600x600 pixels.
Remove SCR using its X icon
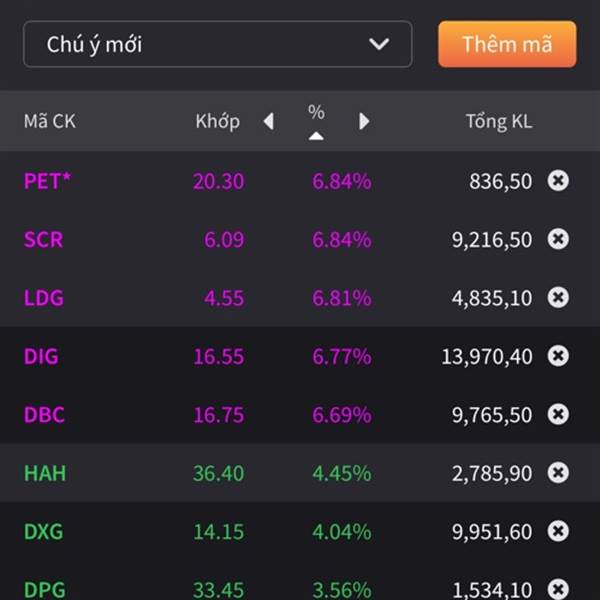tap(558, 239)
